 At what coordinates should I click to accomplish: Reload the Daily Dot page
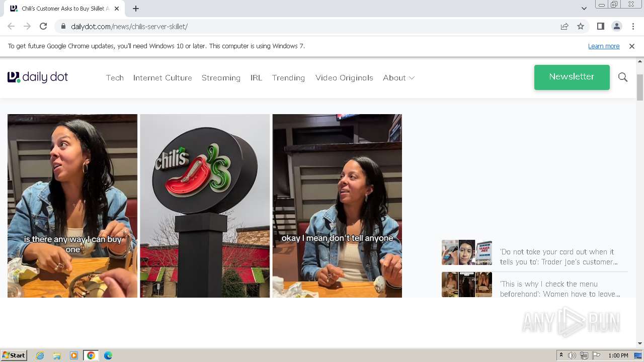pos(43,27)
